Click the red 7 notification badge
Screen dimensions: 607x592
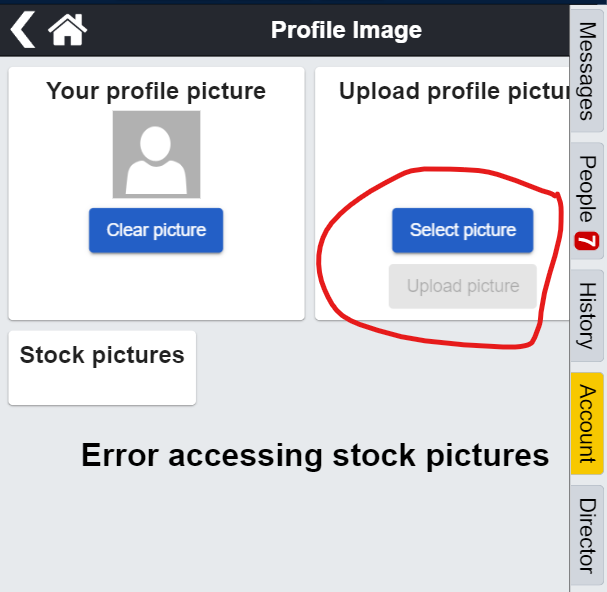tap(586, 242)
